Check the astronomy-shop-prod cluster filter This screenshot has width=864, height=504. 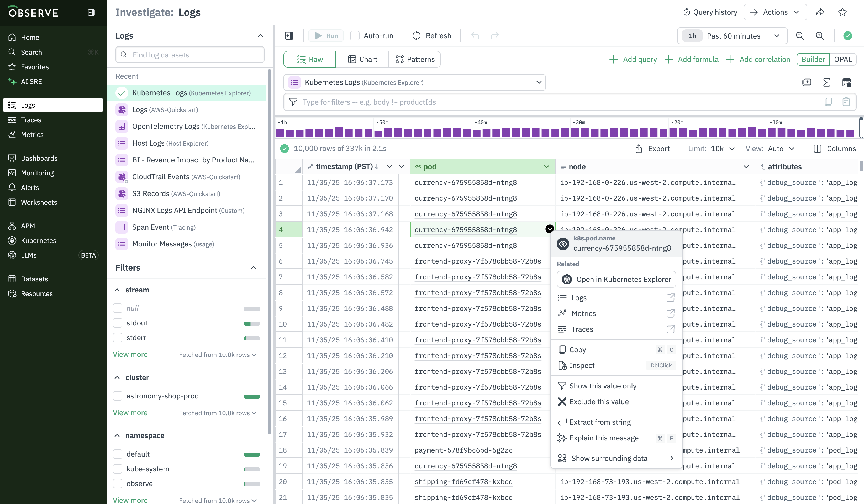[x=118, y=396]
